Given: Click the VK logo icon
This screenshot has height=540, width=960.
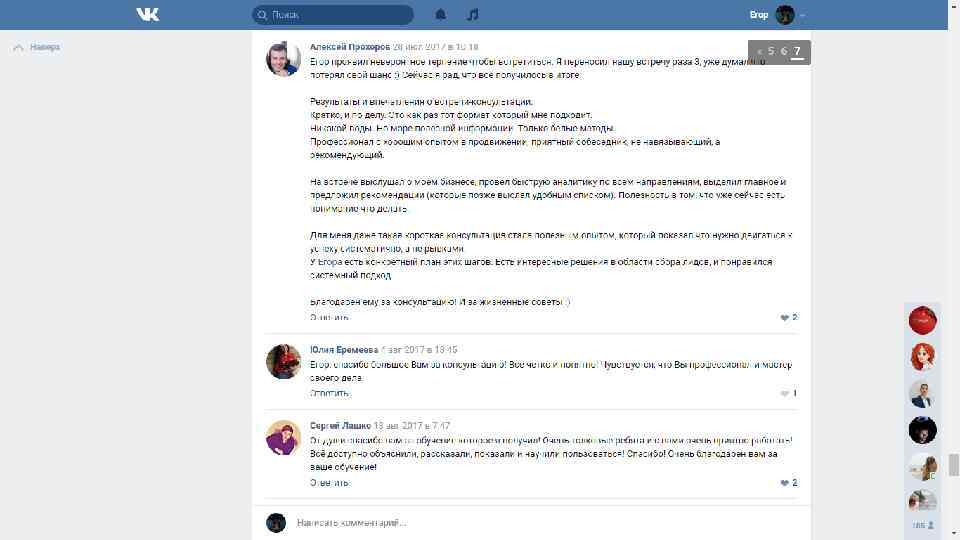Looking at the screenshot, I should 148,15.
